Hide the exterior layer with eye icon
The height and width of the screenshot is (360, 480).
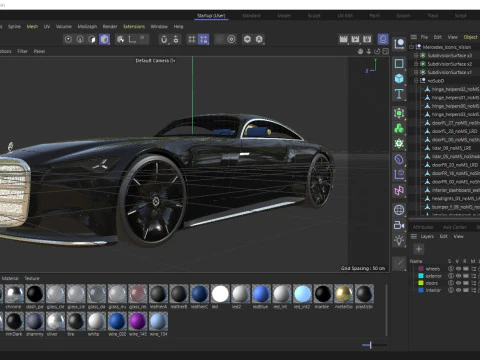[x=458, y=276]
